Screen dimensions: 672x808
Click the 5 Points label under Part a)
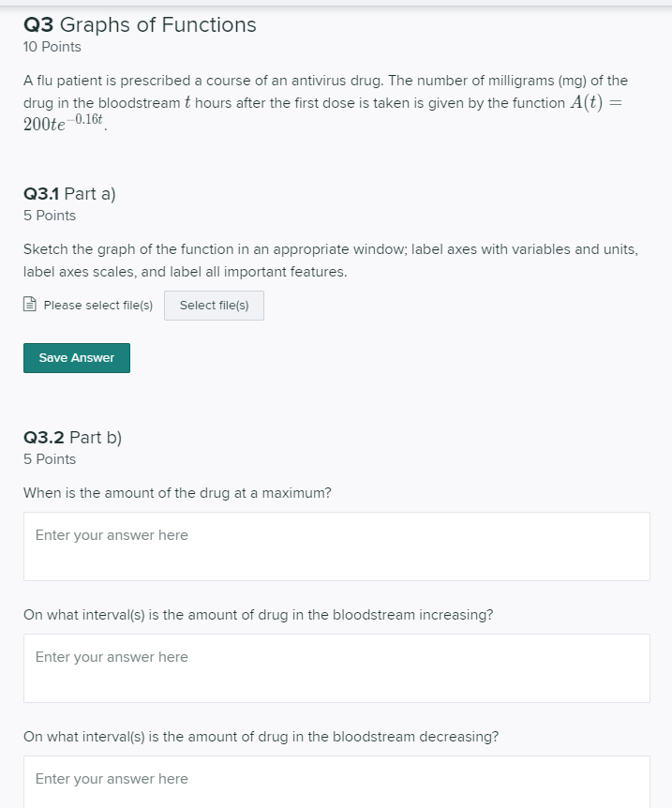(x=50, y=216)
